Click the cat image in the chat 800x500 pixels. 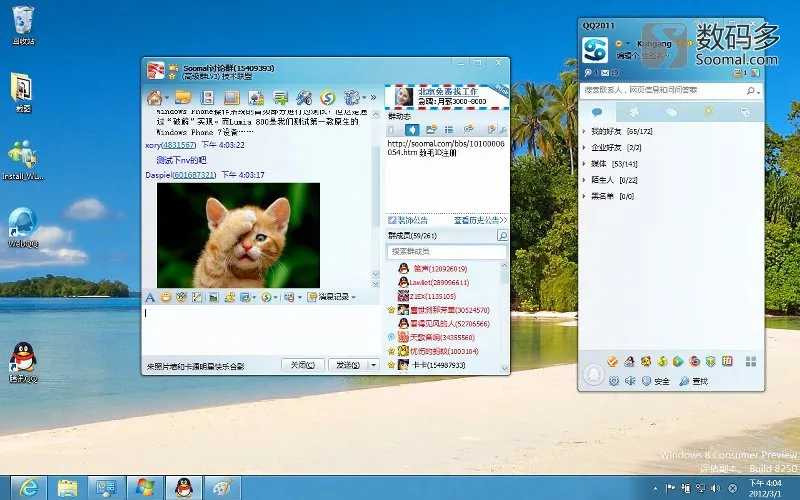(x=238, y=235)
